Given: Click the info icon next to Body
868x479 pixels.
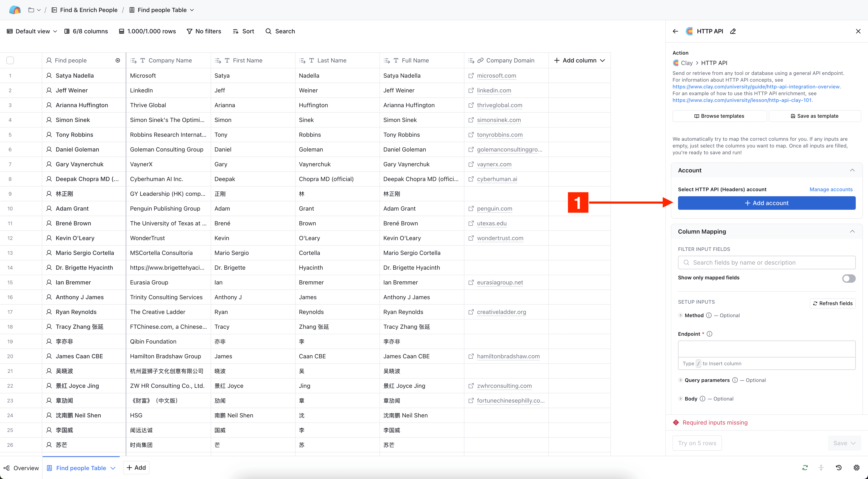Looking at the screenshot, I should [702, 398].
